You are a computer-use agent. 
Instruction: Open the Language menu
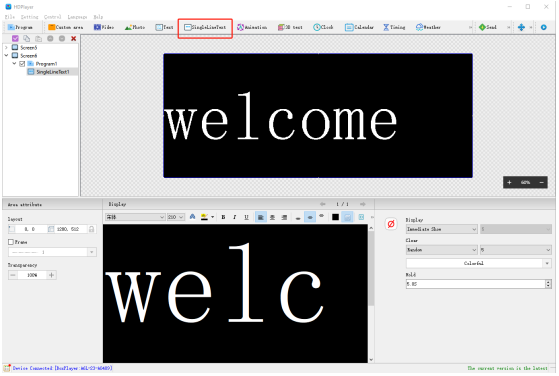pos(77,17)
